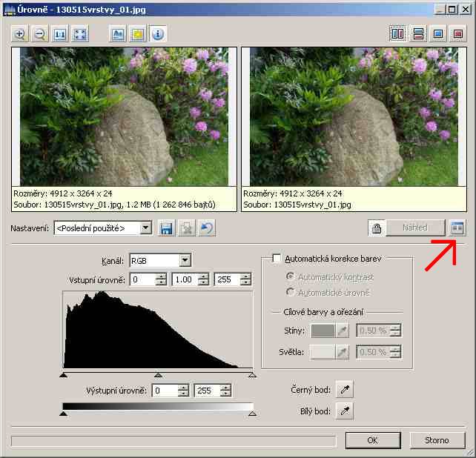This screenshot has height=458, width=476.
Task: Toggle the preview lock button
Action: (377, 228)
